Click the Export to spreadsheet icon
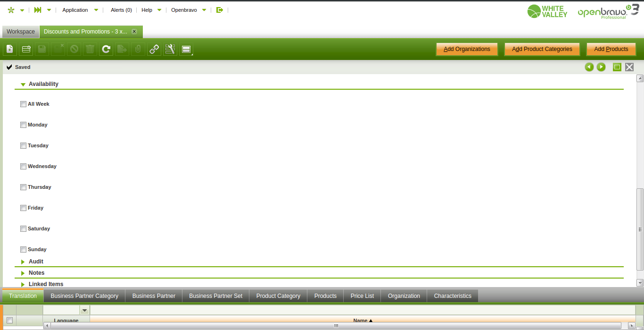The height and width of the screenshot is (330, 644). (x=122, y=49)
